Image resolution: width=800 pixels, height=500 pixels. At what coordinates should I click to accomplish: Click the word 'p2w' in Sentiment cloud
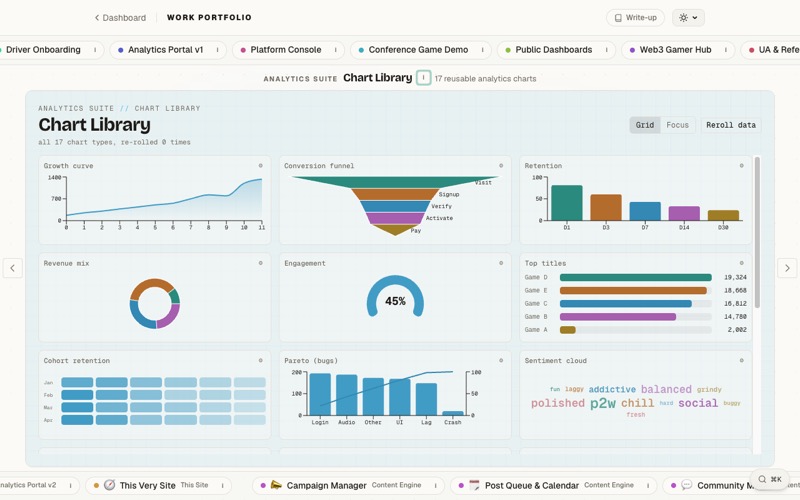pyautogui.click(x=603, y=403)
